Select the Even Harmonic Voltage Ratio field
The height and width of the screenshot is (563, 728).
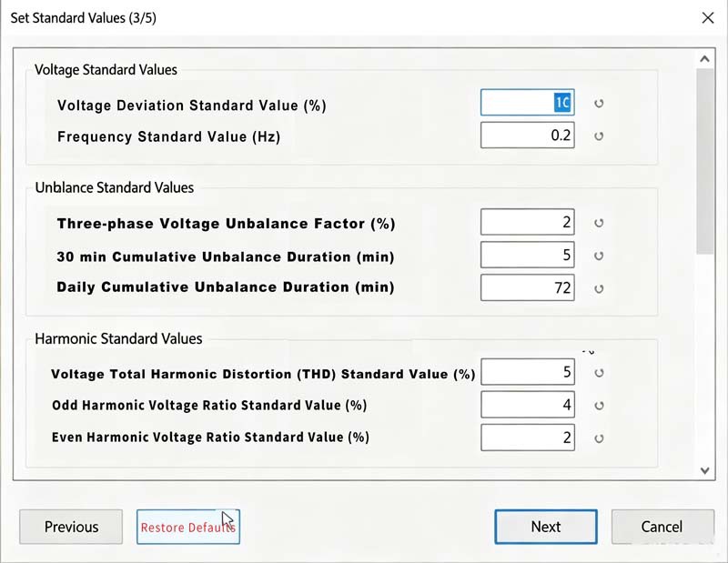pos(528,437)
